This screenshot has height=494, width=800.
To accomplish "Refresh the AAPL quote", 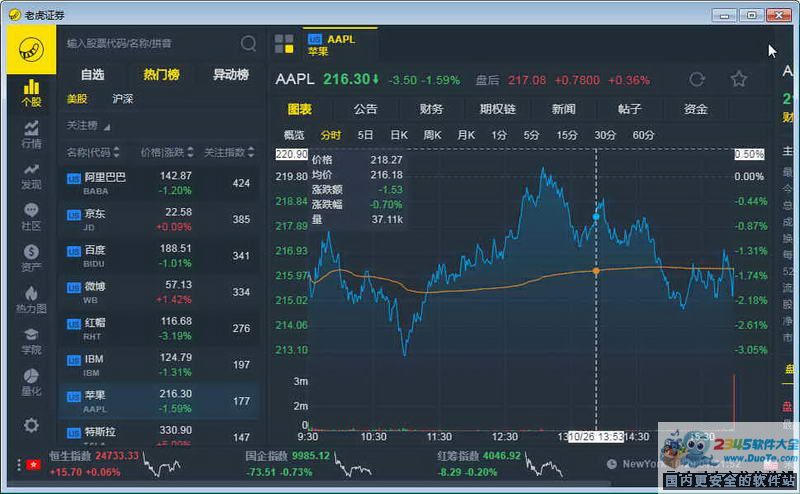I will tap(697, 80).
